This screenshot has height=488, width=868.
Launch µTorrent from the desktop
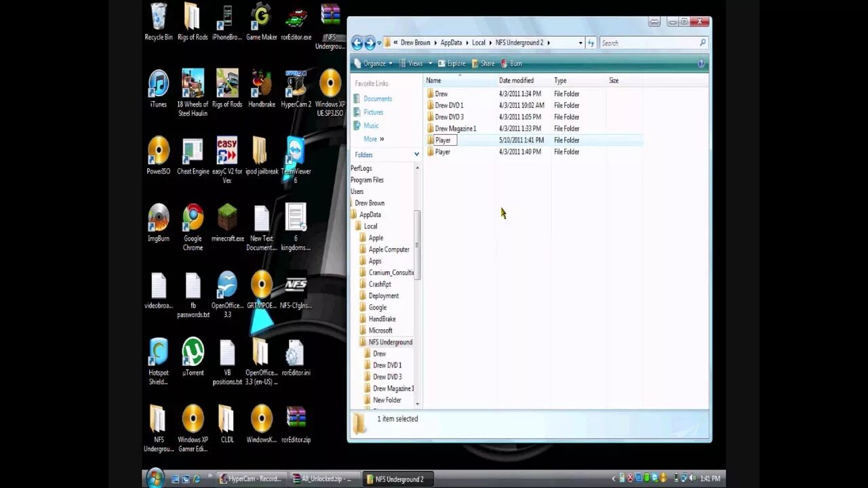coord(193,357)
